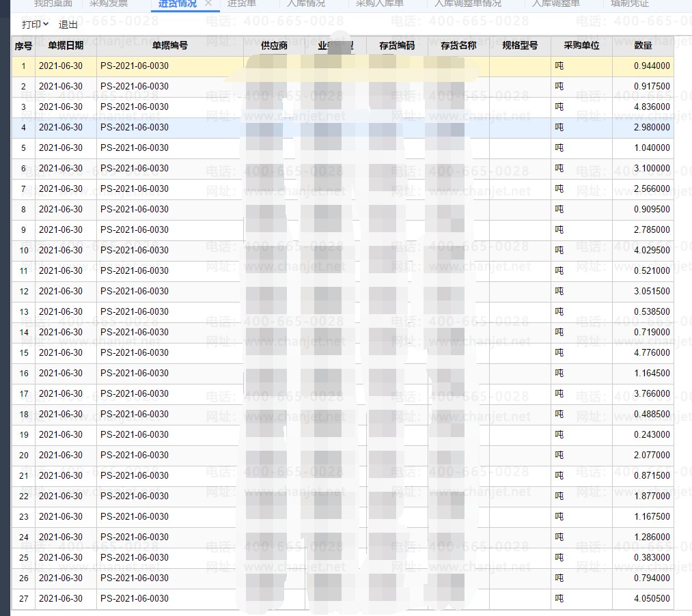The height and width of the screenshot is (616, 692).
Task: Click the 采购单位 column header
Action: (581, 46)
